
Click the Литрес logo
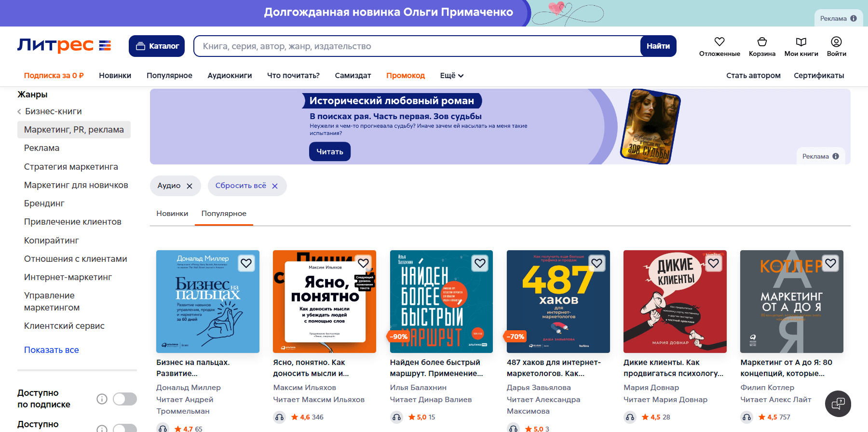coord(64,46)
